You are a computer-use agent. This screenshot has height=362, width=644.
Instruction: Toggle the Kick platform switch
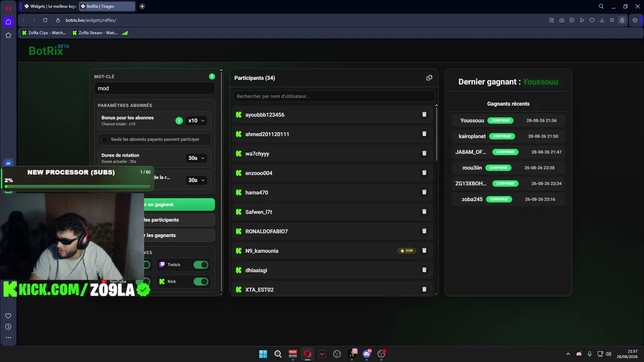pos(201,282)
